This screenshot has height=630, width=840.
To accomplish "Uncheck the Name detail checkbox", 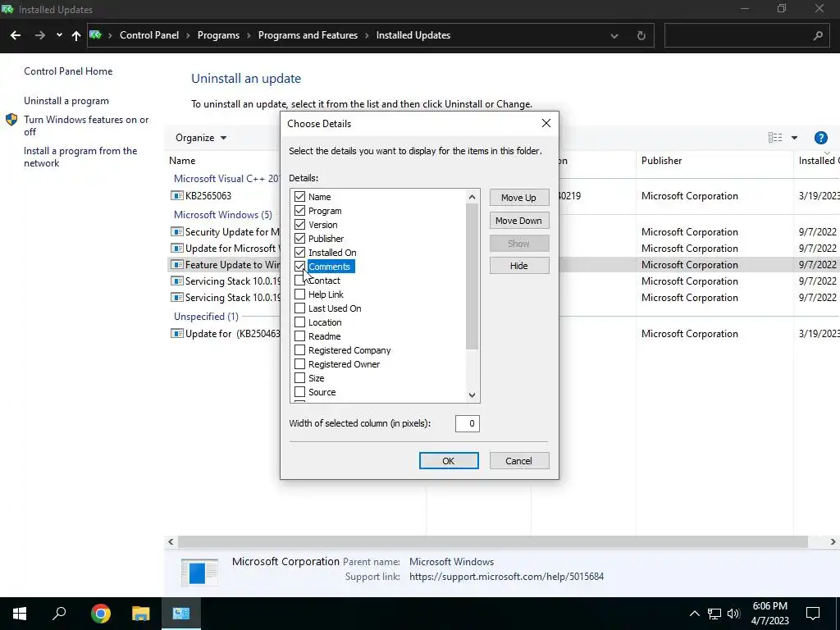I will click(300, 197).
